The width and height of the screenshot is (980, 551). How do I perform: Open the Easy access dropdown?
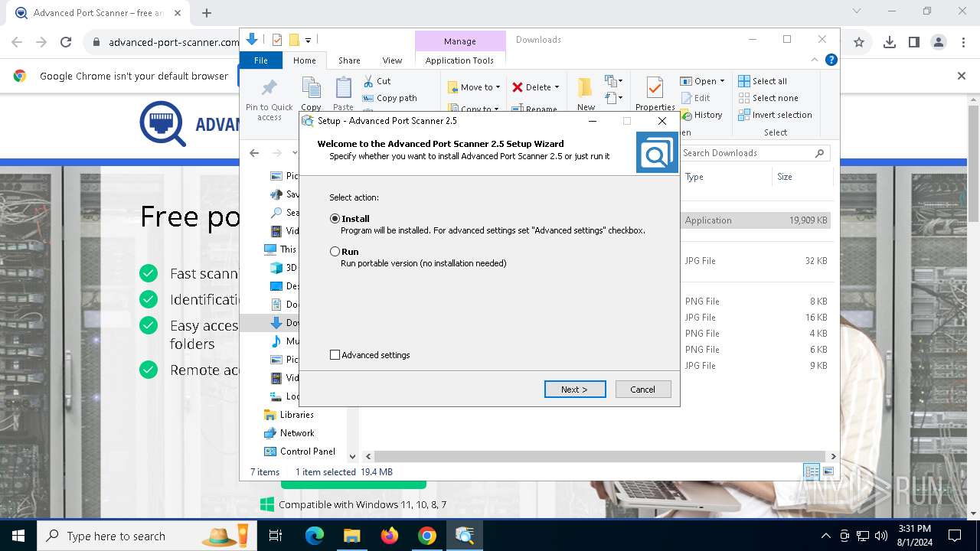point(613,98)
